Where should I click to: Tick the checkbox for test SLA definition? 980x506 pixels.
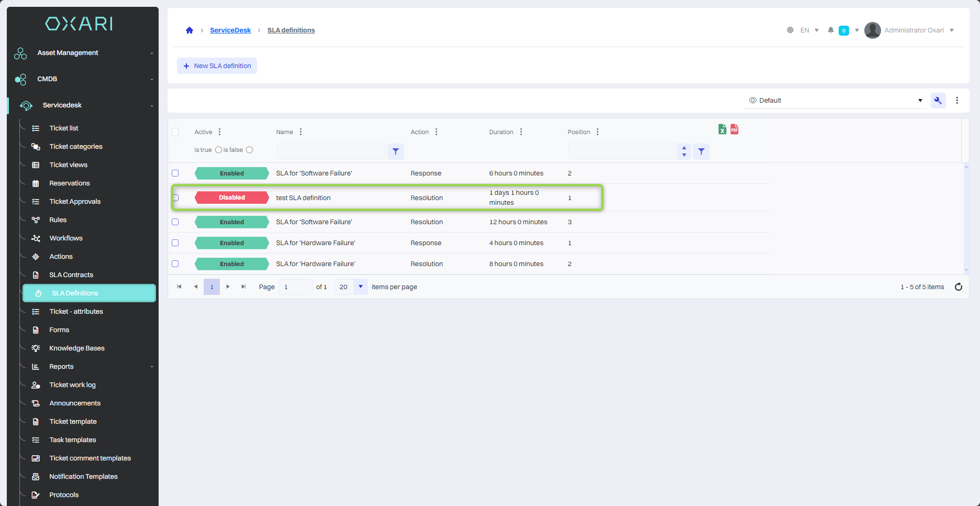coord(175,198)
